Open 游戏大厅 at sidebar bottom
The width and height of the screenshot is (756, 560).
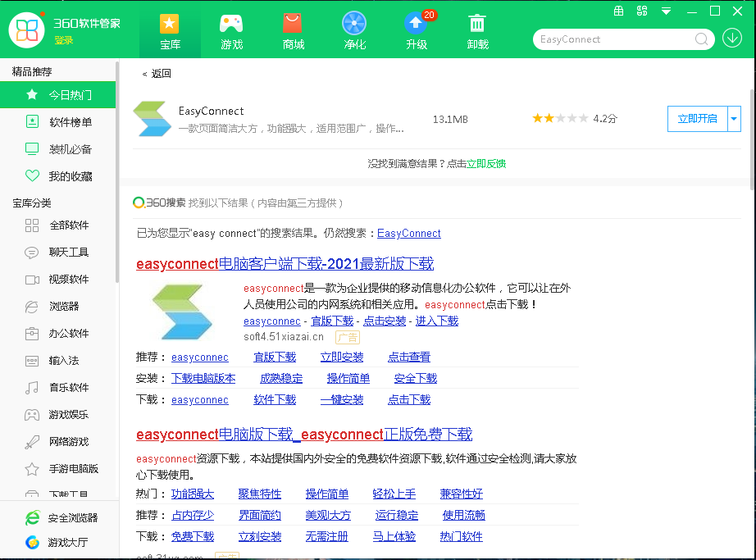click(x=56, y=542)
